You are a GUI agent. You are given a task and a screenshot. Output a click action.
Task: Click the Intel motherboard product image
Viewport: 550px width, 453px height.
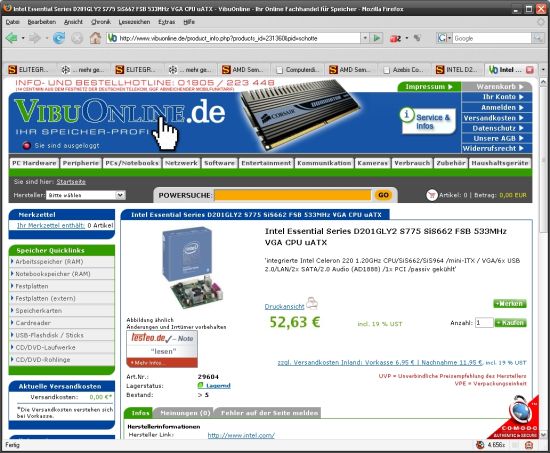[x=192, y=268]
